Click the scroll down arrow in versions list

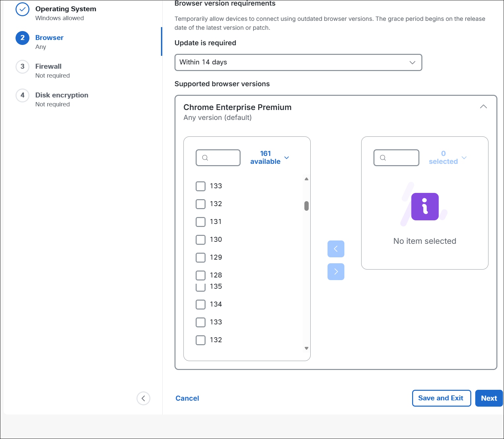pos(306,348)
